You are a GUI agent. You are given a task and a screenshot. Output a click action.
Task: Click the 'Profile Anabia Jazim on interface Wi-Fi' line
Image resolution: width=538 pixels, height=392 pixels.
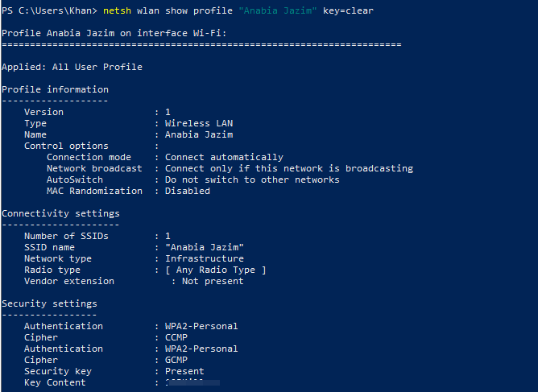click(x=114, y=33)
